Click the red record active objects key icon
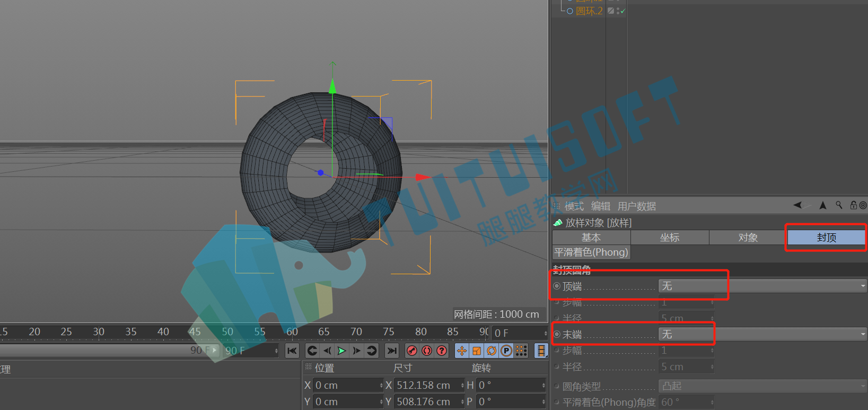Viewport: 868px width, 410px height. (x=411, y=351)
